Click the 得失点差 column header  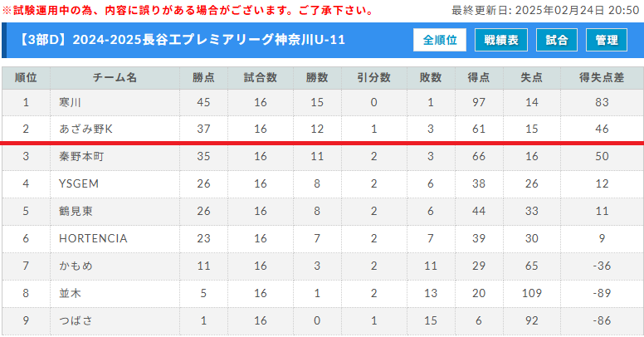coord(602,78)
